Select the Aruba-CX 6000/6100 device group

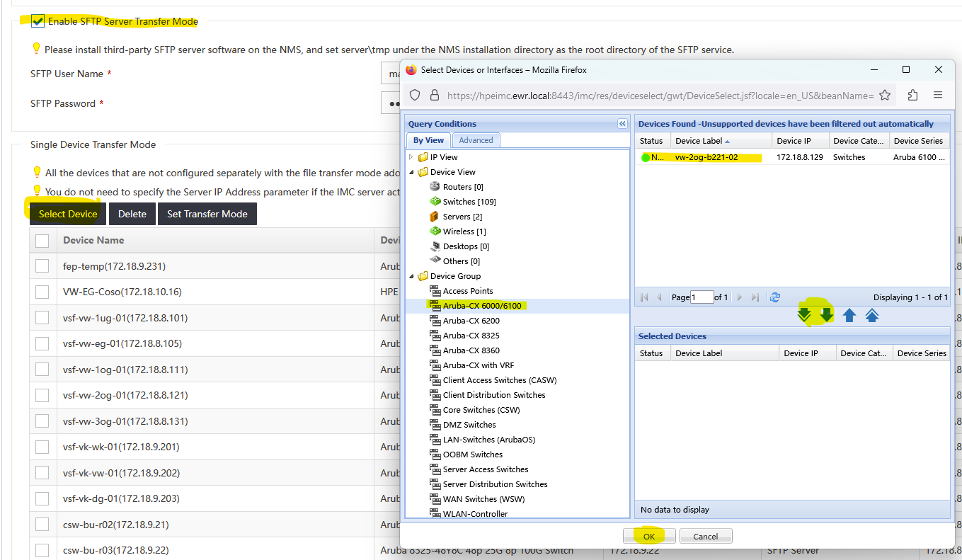point(482,306)
